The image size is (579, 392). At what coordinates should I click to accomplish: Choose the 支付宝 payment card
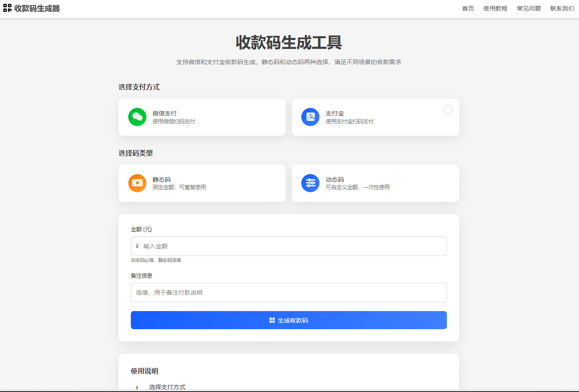(376, 117)
